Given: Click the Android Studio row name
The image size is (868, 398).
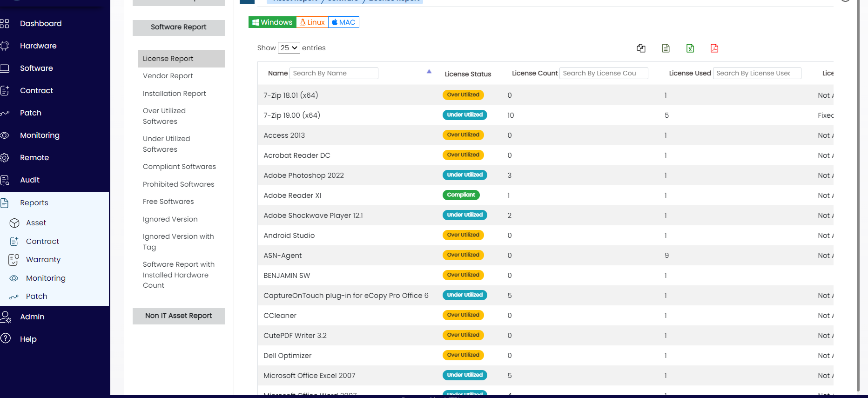Looking at the screenshot, I should tap(289, 236).
